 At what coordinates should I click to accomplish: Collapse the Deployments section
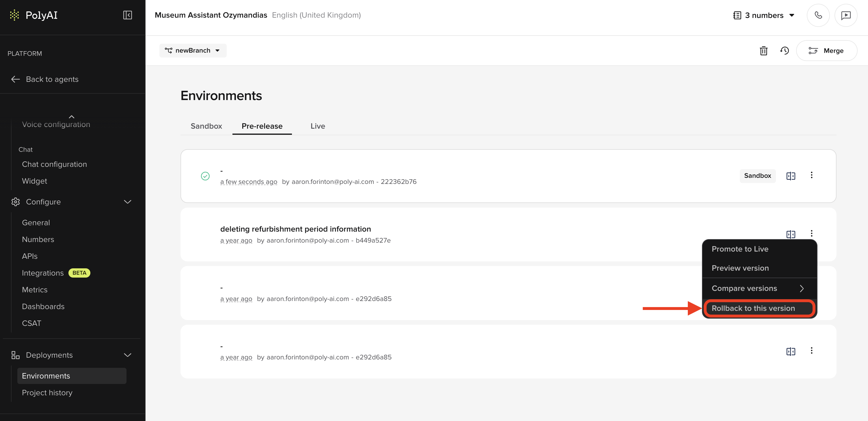tap(127, 355)
